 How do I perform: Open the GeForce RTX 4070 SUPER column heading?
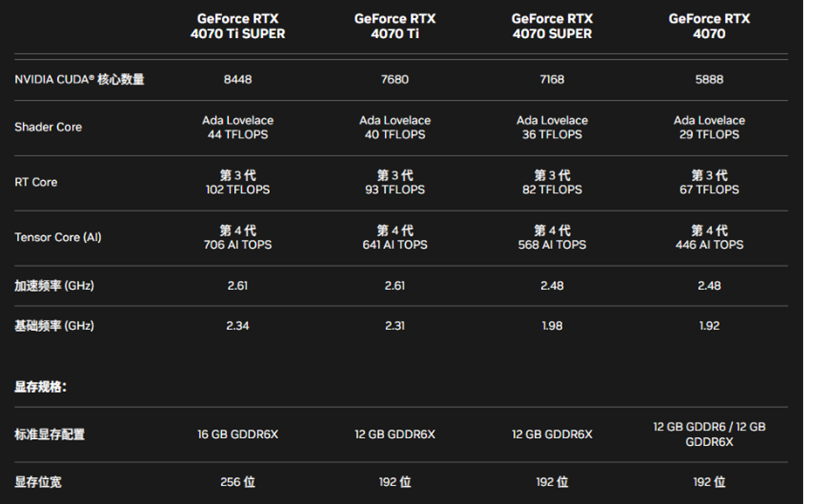pos(552,26)
